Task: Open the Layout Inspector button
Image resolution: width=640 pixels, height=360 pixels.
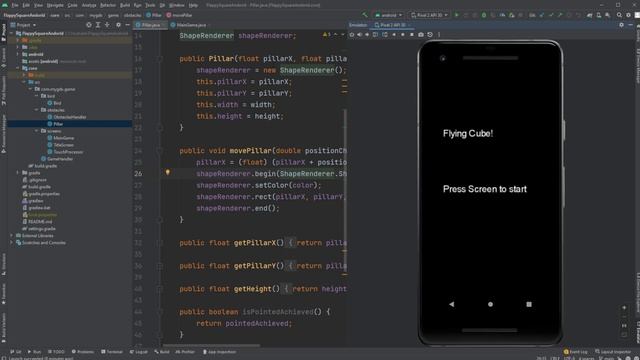Action: tap(613, 351)
